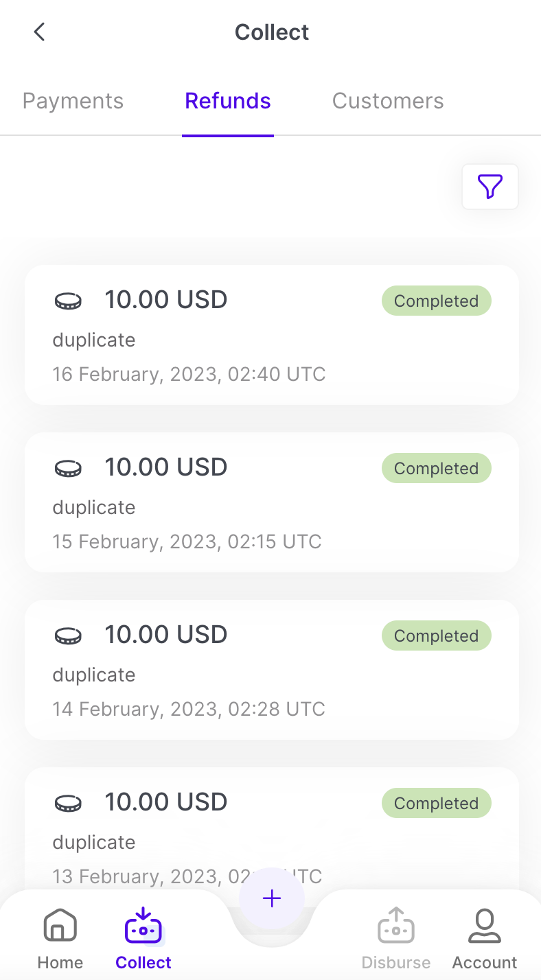
Task: Open Disburse from the bottom navigation
Action: coord(396,926)
